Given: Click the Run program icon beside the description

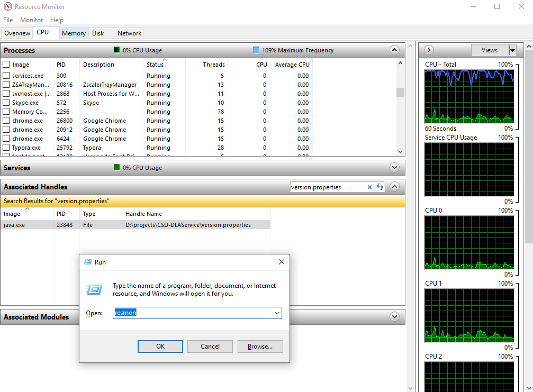Looking at the screenshot, I should (95, 290).
